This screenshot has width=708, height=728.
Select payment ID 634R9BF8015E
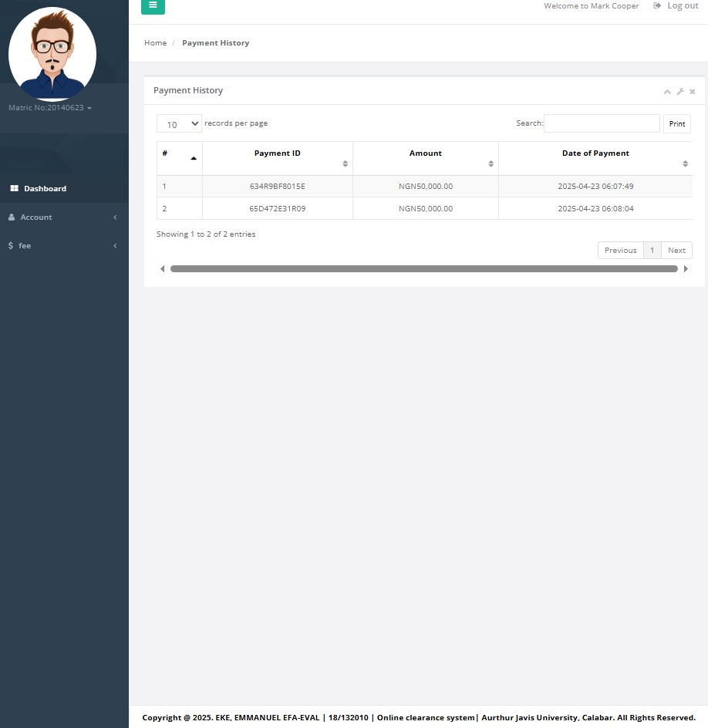coord(277,186)
